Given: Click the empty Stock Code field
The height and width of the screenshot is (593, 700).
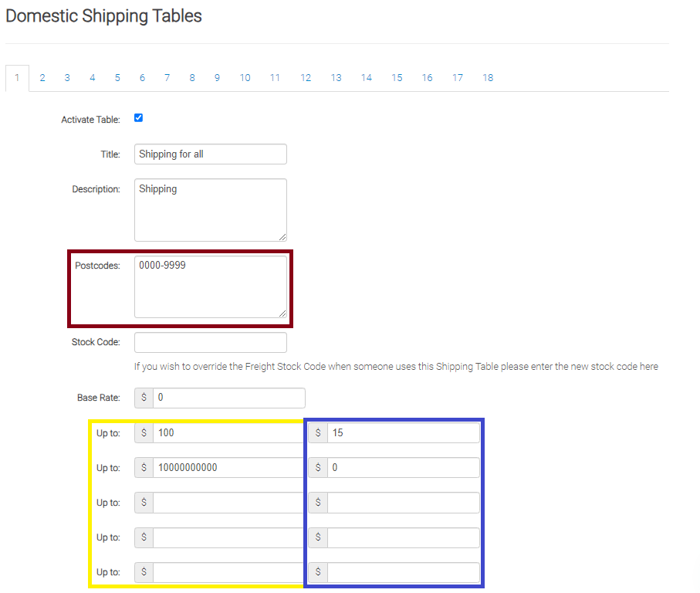Looking at the screenshot, I should tap(210, 342).
